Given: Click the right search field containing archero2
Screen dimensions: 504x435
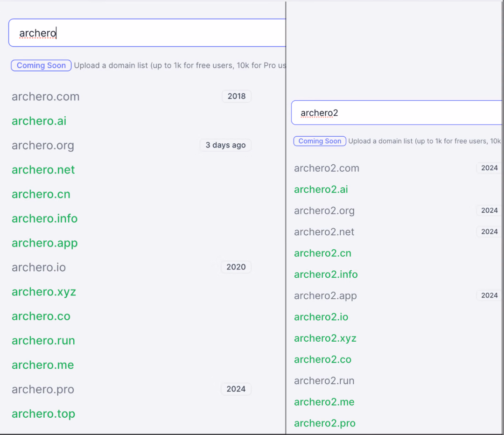Looking at the screenshot, I should tap(397, 112).
